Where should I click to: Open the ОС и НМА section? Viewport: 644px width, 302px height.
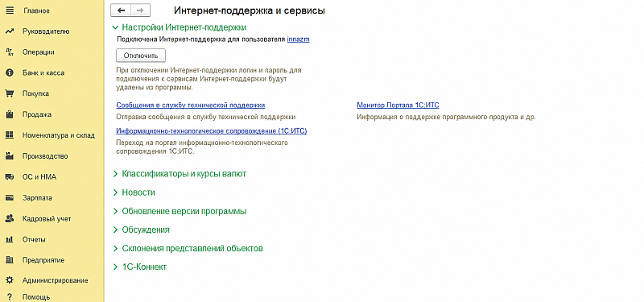[39, 177]
